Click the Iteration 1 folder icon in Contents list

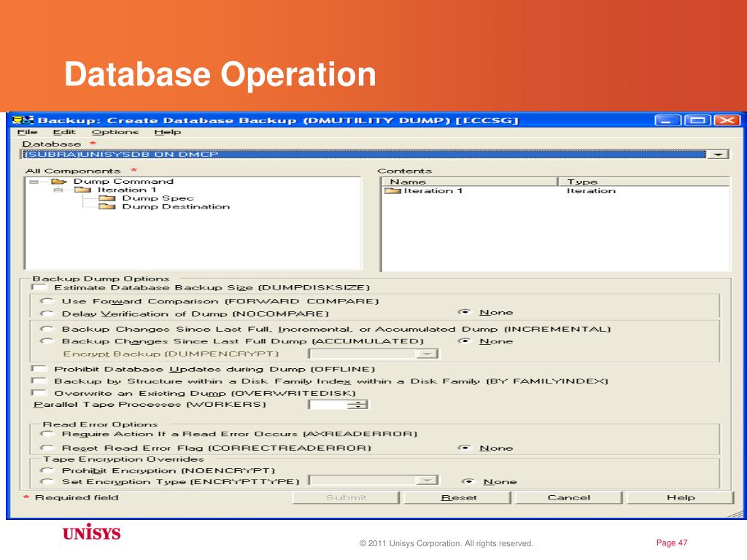(x=393, y=191)
